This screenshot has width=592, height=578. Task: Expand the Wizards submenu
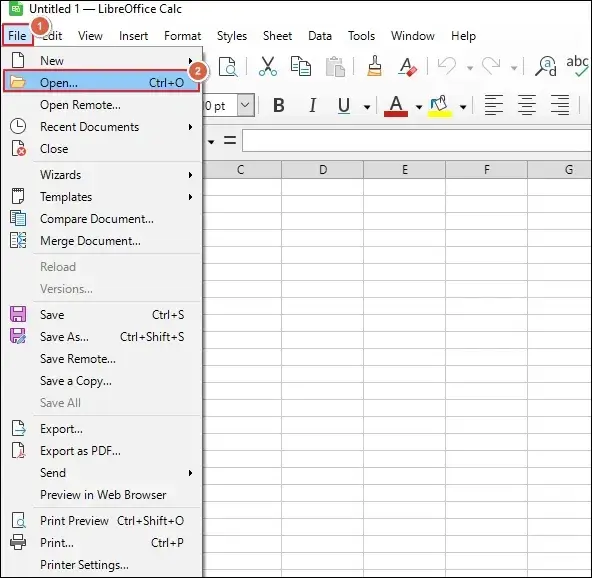click(102, 175)
